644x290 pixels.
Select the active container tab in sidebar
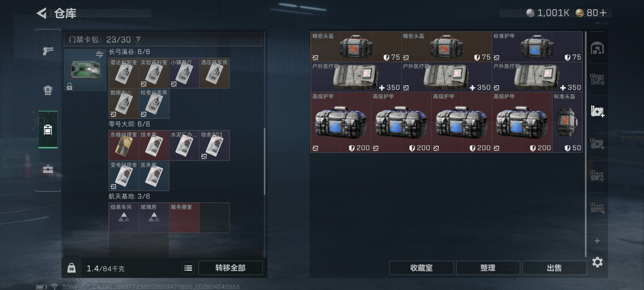[x=48, y=130]
